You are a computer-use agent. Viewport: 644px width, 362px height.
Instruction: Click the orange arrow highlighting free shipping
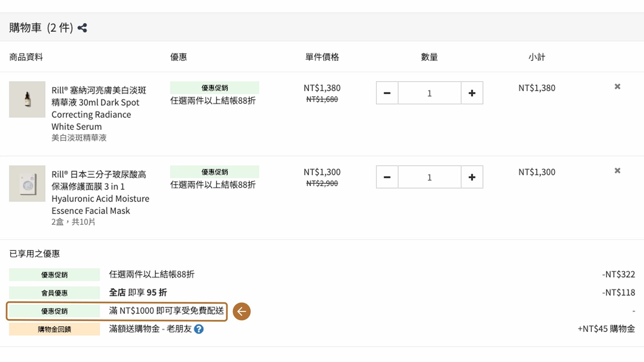pos(242,311)
